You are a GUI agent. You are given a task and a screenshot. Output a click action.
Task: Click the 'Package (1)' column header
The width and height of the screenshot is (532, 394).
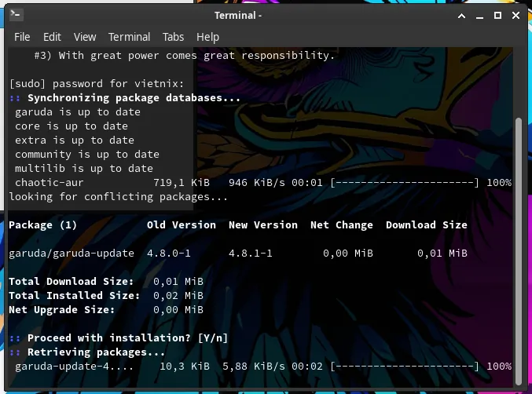tap(42, 225)
